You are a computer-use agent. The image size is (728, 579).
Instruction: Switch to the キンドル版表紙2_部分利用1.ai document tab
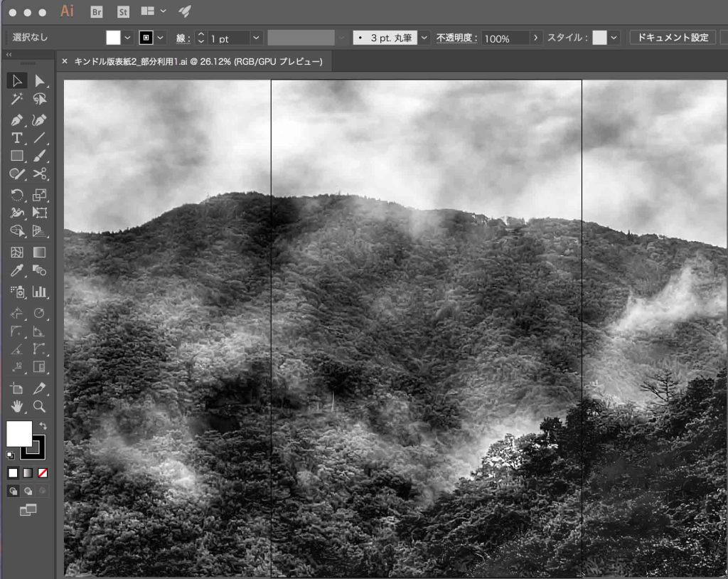point(198,61)
